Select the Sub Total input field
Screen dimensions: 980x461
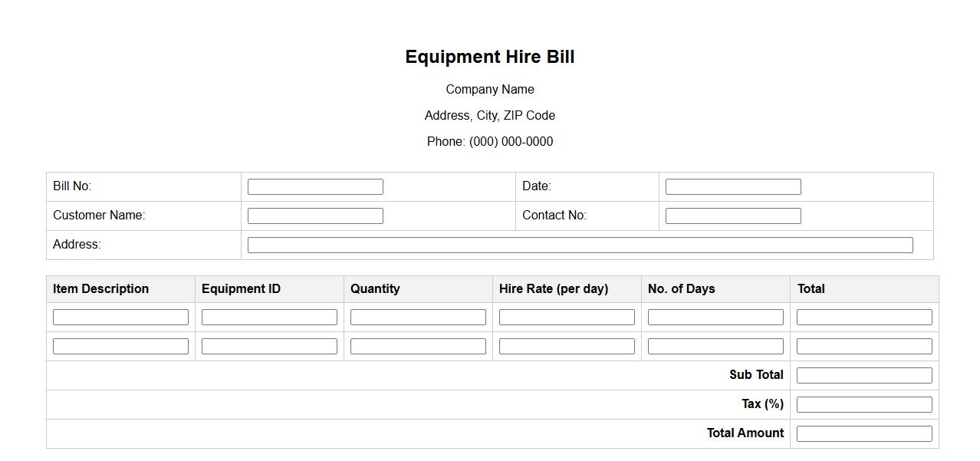864,375
